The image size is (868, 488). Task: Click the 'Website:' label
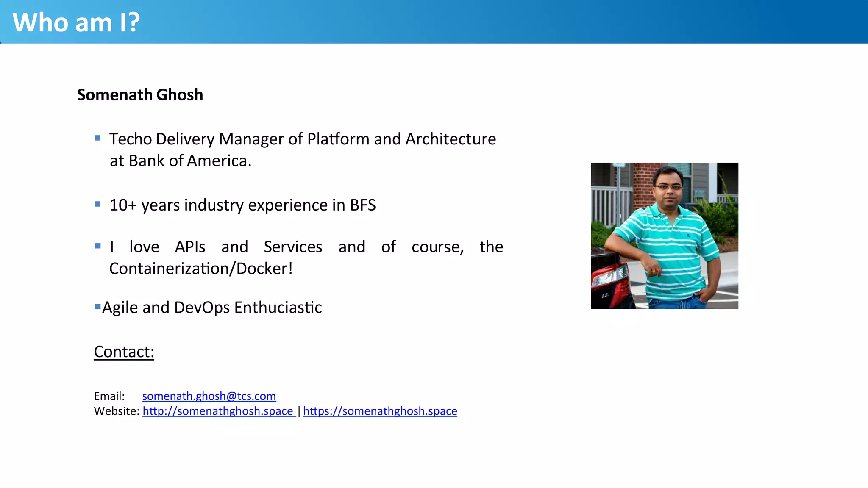(117, 411)
